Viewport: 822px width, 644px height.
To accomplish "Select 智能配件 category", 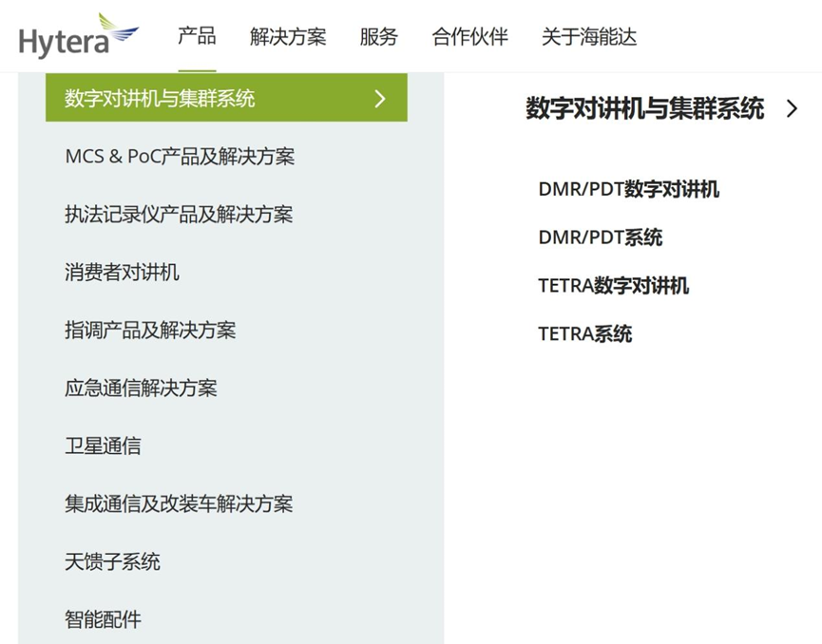I will click(103, 620).
